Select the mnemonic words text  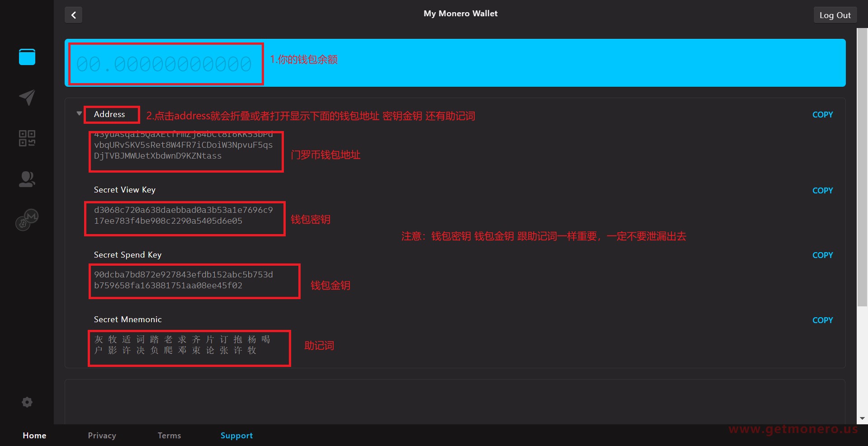click(x=182, y=345)
